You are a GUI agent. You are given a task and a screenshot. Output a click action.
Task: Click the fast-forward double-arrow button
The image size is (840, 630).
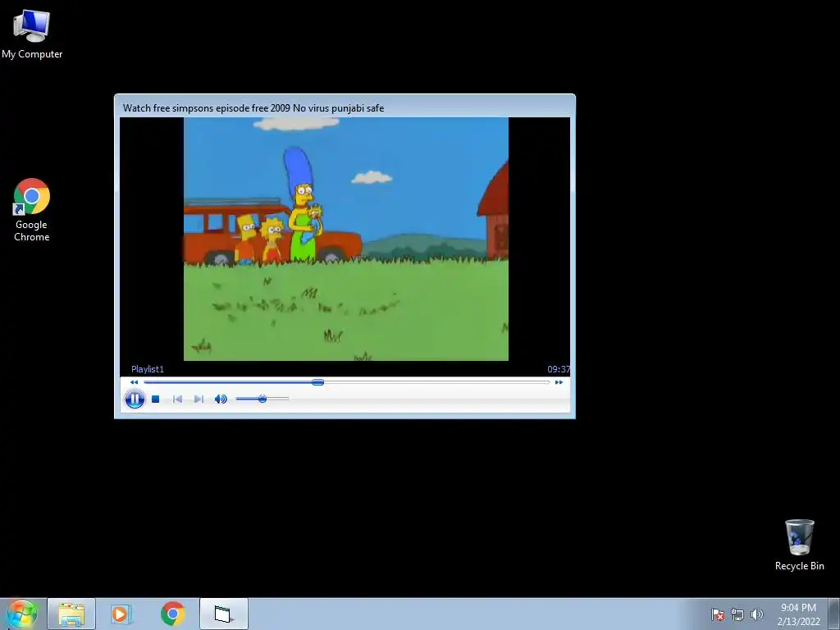point(559,382)
